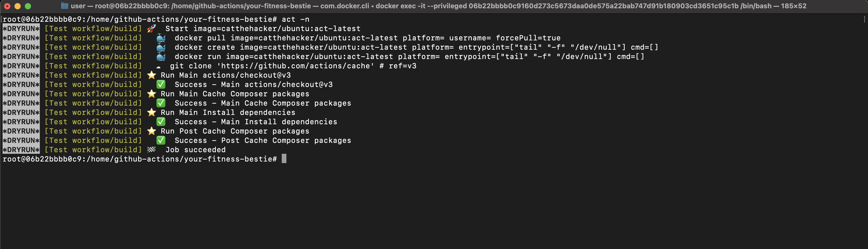Click the 'act -n' command text

[295, 19]
